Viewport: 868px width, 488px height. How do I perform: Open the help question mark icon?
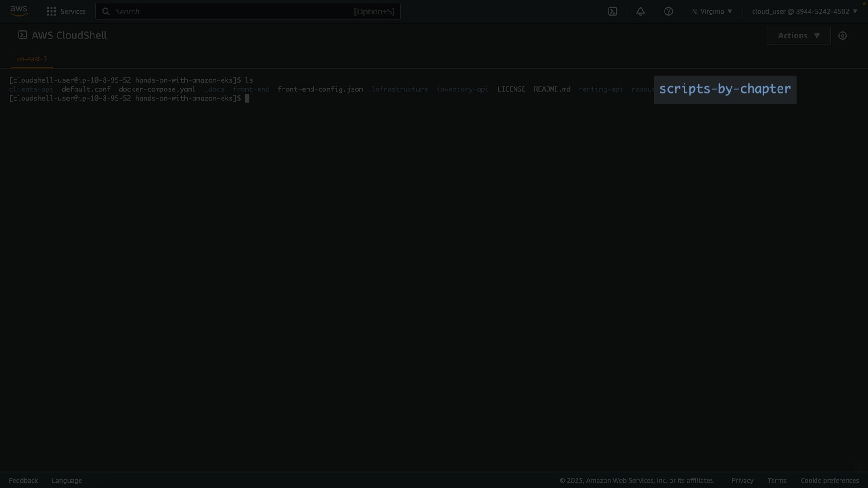pos(668,11)
